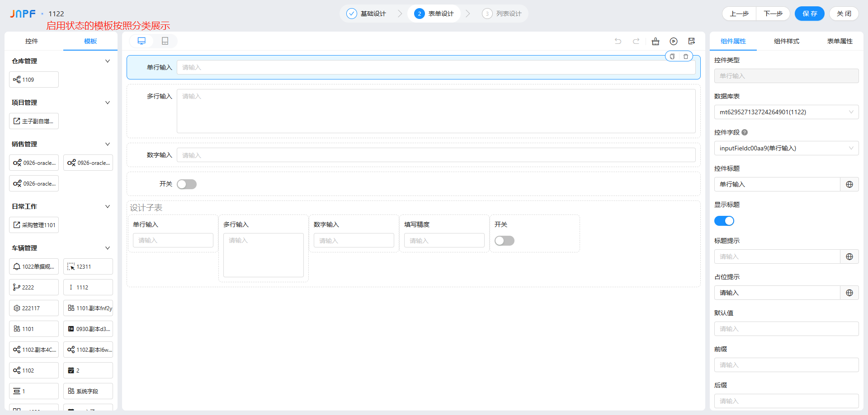Open 控件字段 dropdown
Screen dimensions: 868x415
click(787, 148)
